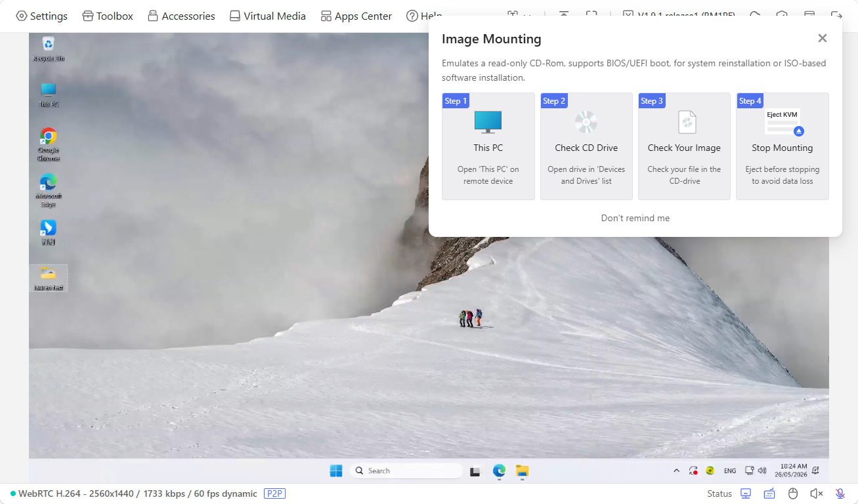Select the Google Chrome desktop icon
858x504 pixels.
(49, 144)
